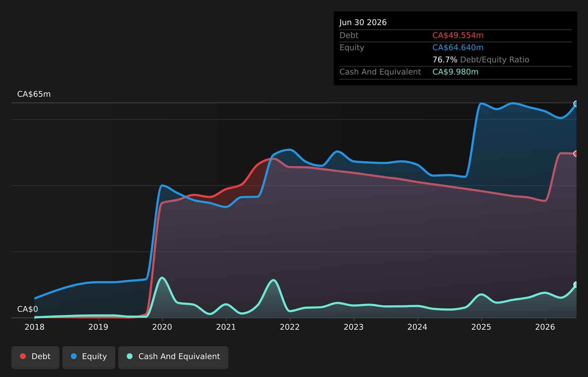Click the teal Cash legend dot
This screenshot has height=377, width=588.
point(130,356)
